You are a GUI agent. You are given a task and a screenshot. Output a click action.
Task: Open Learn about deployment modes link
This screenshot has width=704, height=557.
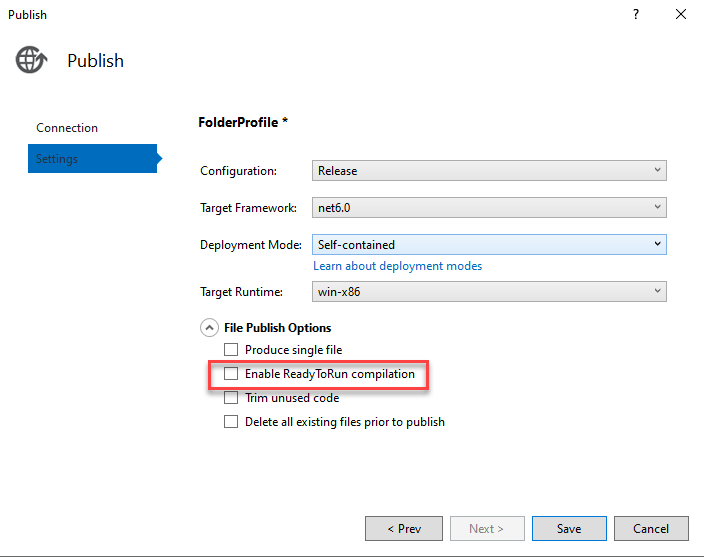click(x=397, y=266)
